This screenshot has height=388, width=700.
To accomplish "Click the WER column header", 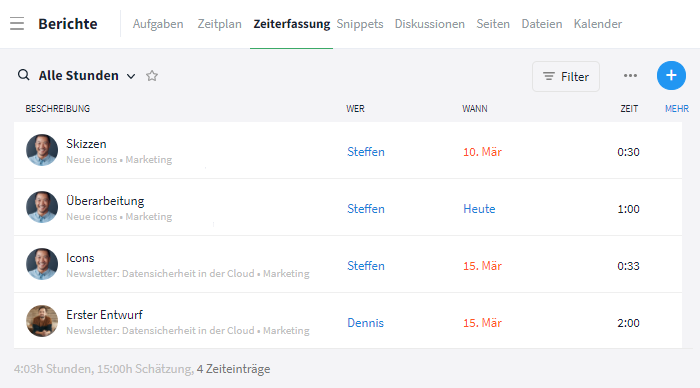I will [355, 108].
